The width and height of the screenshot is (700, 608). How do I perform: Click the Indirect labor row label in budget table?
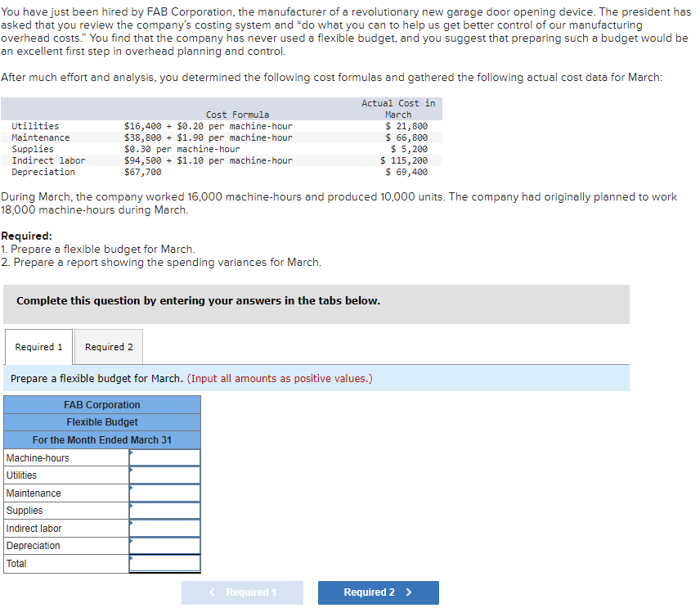(34, 529)
